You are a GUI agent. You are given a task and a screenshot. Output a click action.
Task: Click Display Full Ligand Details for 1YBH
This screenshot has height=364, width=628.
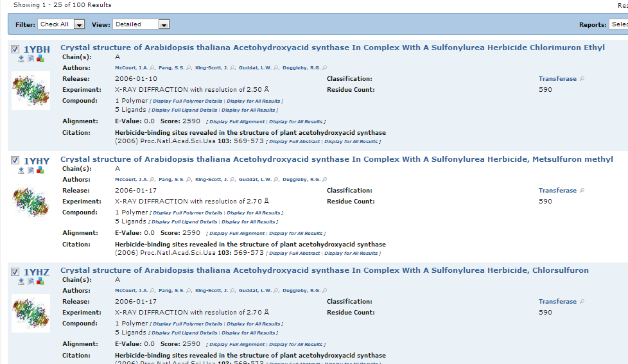pyautogui.click(x=184, y=110)
